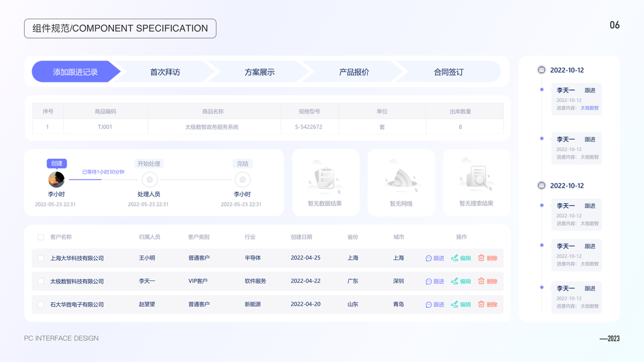Switch to the 方案展示 step
The image size is (644, 362).
pos(260,72)
